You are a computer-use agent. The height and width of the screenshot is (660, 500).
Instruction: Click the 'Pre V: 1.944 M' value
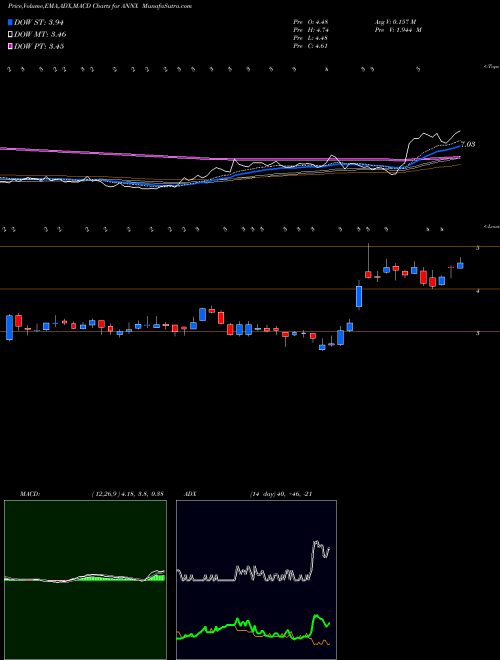pyautogui.click(x=397, y=30)
